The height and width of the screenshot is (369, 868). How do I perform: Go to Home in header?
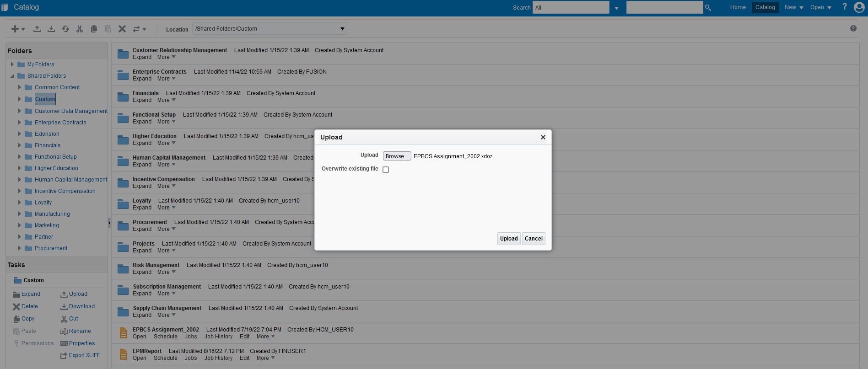(738, 7)
